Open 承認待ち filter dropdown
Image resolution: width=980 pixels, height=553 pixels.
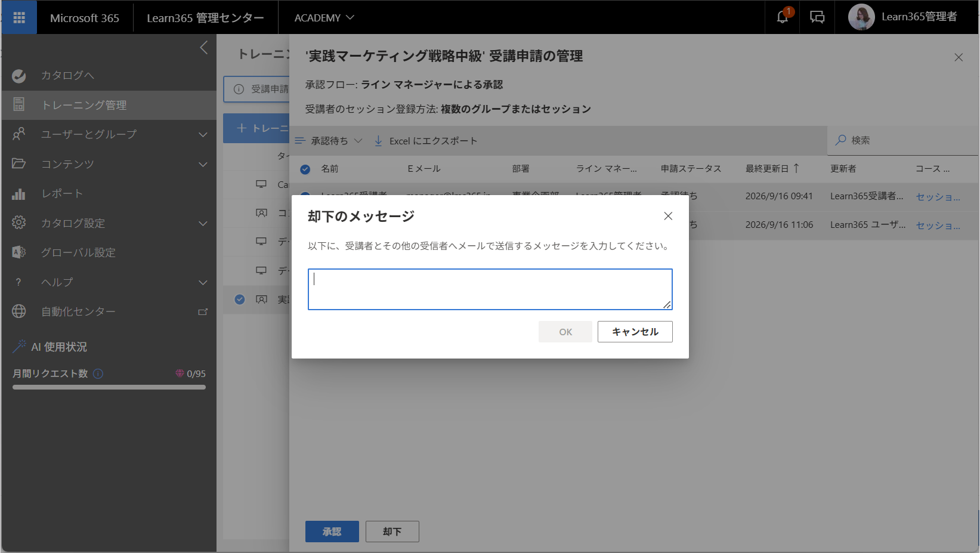329,141
